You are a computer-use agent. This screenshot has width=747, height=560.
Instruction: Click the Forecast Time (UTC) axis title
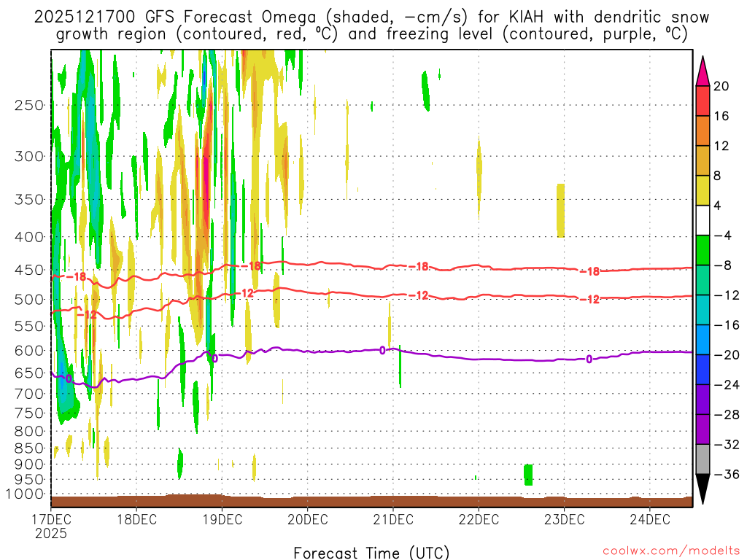click(371, 553)
